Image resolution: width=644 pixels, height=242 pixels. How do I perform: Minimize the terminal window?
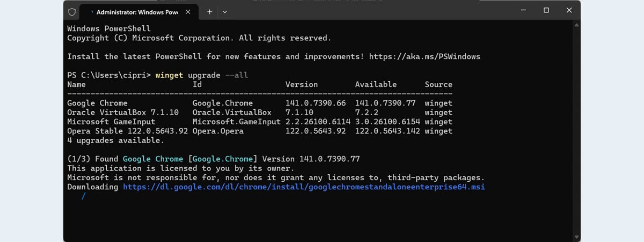coord(523,10)
